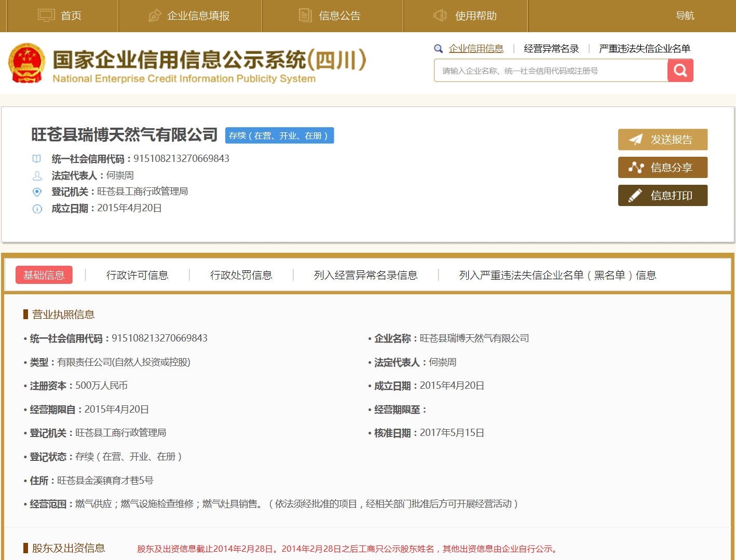Viewport: 736px width, 560px height.
Task: Select 企业信用信息 search category
Action: click(x=476, y=49)
